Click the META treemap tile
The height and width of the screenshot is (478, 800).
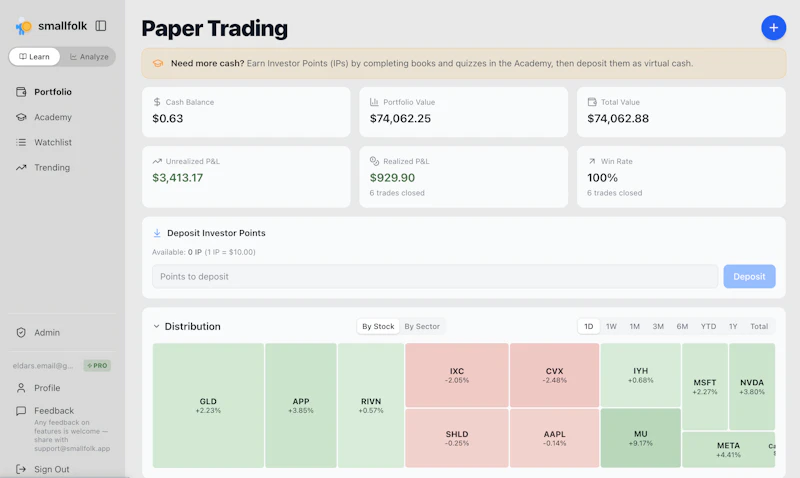pyautogui.click(x=728, y=449)
